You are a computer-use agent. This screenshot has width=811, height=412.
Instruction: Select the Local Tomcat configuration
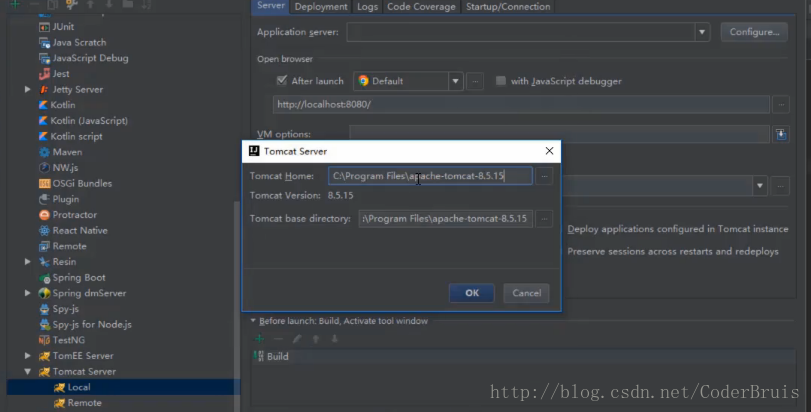coord(123,387)
